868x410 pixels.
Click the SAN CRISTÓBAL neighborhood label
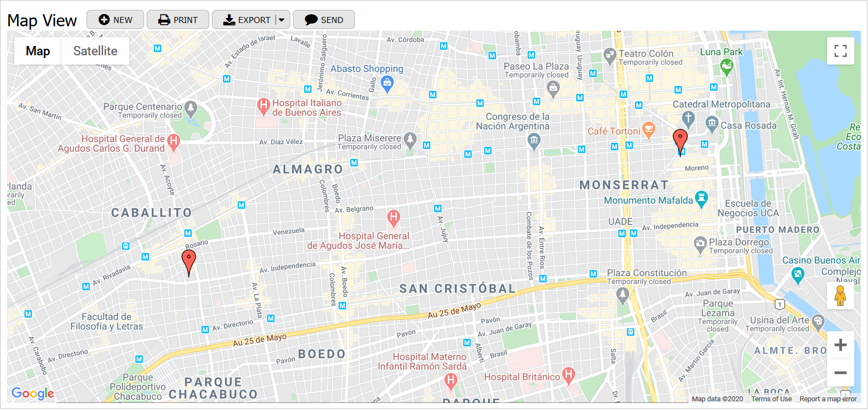coord(458,288)
